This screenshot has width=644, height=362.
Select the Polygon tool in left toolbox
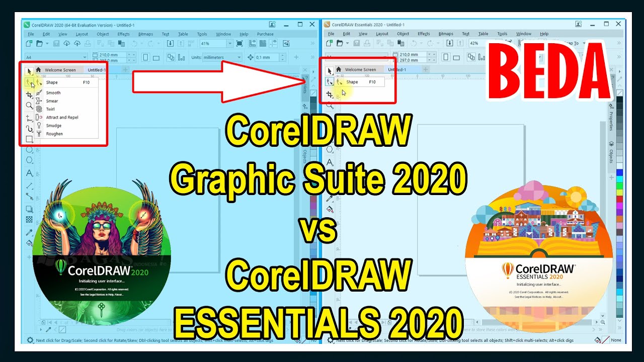pos(29,161)
